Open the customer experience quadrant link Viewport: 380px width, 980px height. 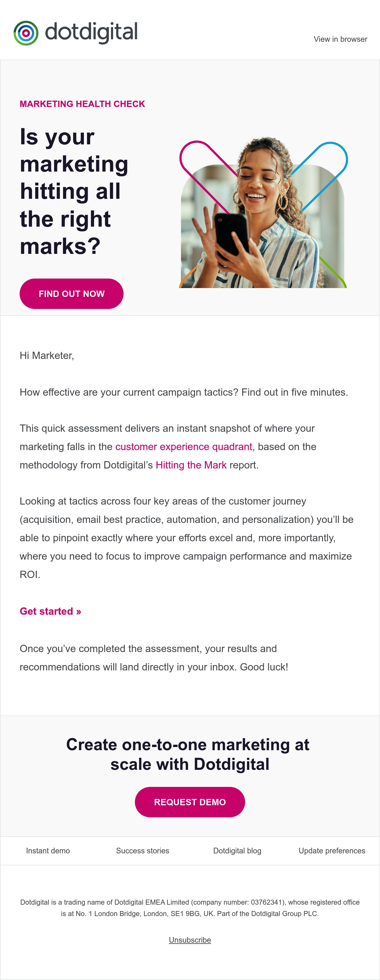click(184, 447)
